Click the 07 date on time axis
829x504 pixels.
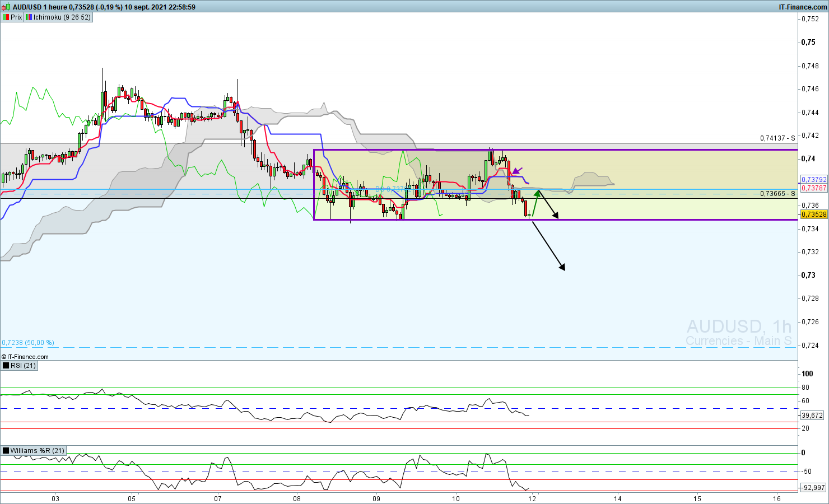(x=218, y=499)
